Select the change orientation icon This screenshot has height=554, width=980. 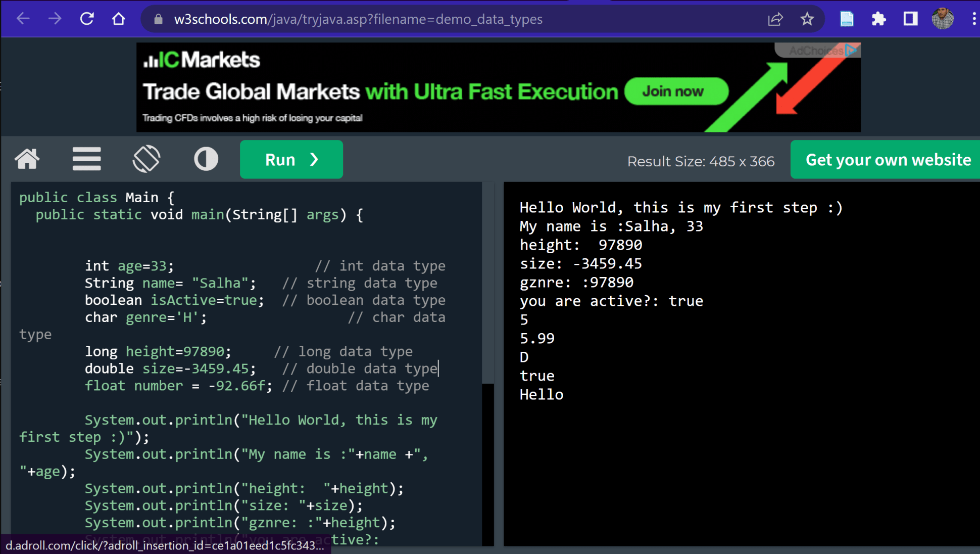point(146,159)
